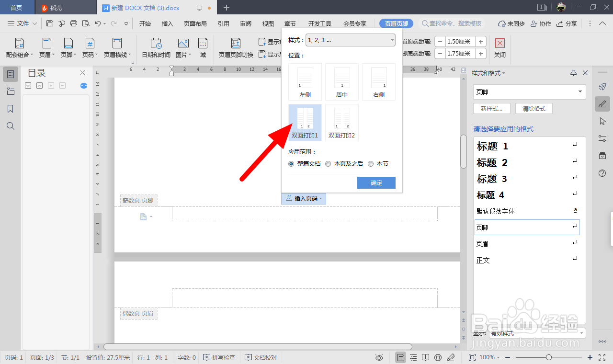Screen dimensions: 613x364
Task: Choose the 居中 page number position thumbnail
Action: [x=342, y=82]
